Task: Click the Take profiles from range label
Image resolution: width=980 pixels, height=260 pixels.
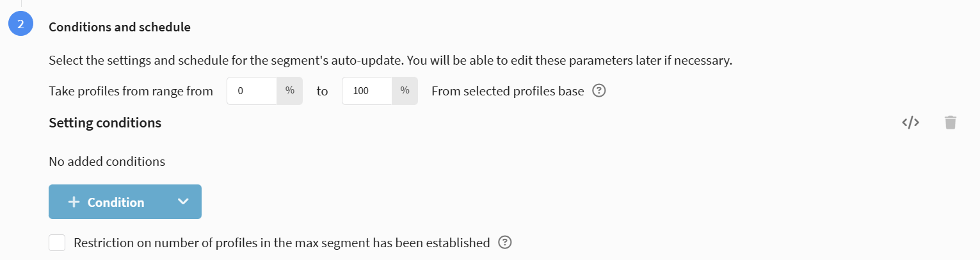Action: [131, 91]
